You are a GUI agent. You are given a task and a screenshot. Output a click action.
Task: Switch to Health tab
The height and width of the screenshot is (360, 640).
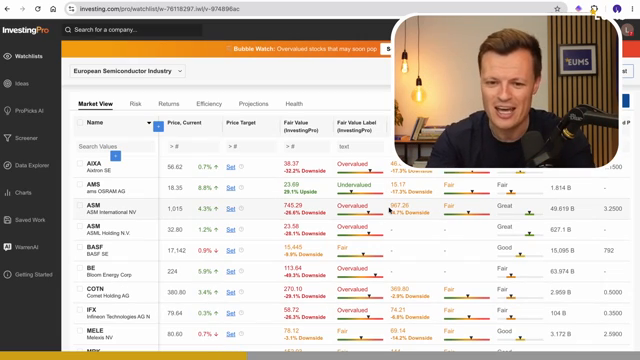[294, 104]
